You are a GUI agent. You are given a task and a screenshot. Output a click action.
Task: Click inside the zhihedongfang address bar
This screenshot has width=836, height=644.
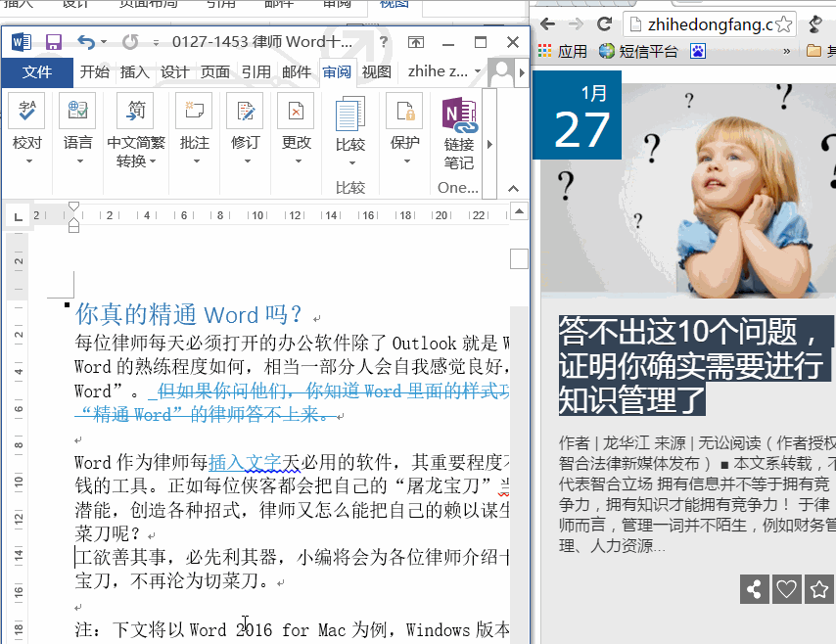click(x=700, y=23)
